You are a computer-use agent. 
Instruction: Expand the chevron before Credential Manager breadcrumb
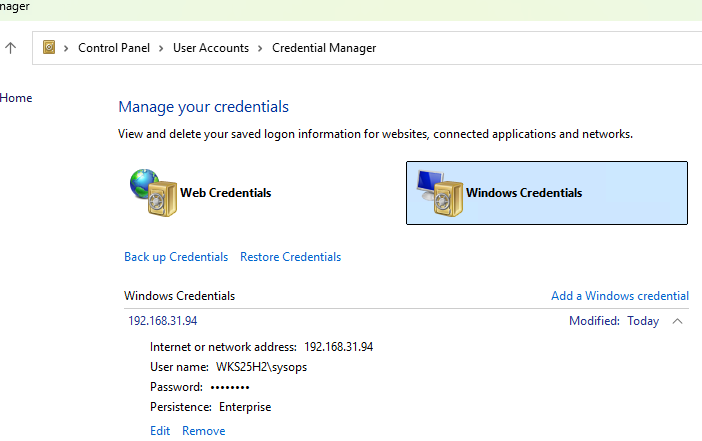tap(259, 48)
